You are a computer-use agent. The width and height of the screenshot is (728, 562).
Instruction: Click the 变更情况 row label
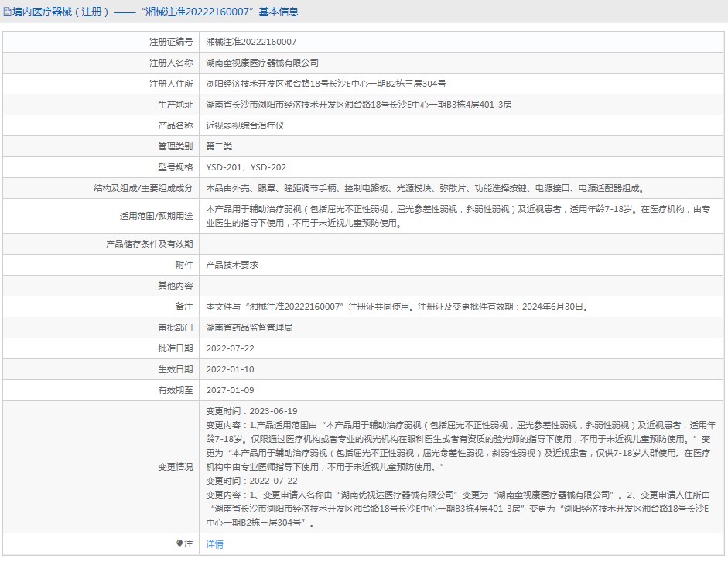pos(175,467)
